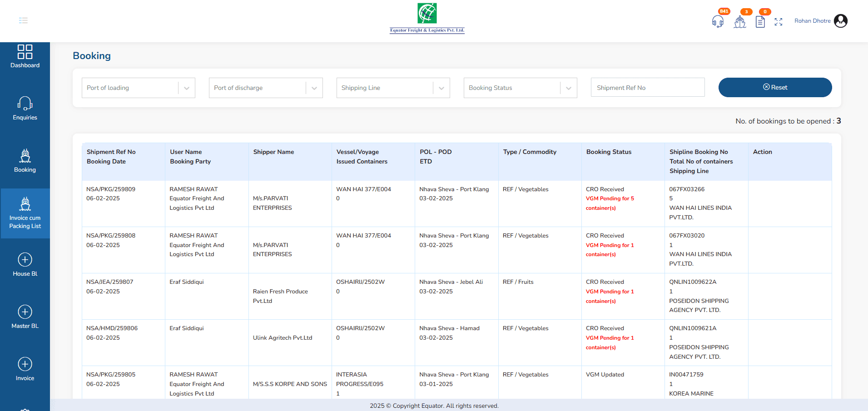Enter fullscreen using the expand icon
Screen dimensions: 868x411
click(x=779, y=22)
